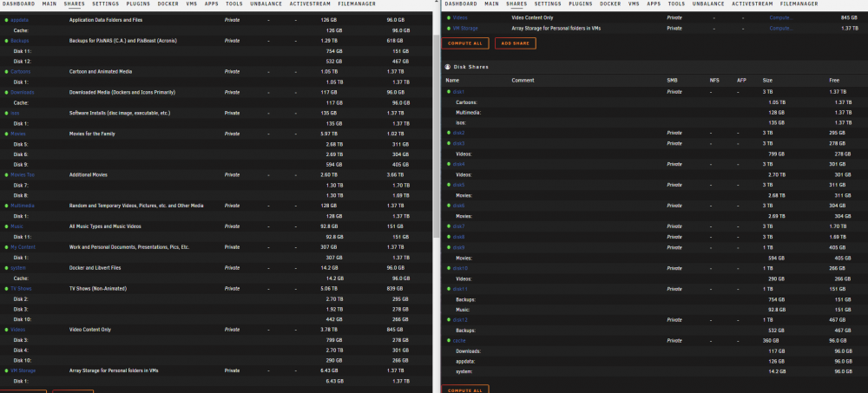Open VMs tab in right window

(634, 3)
